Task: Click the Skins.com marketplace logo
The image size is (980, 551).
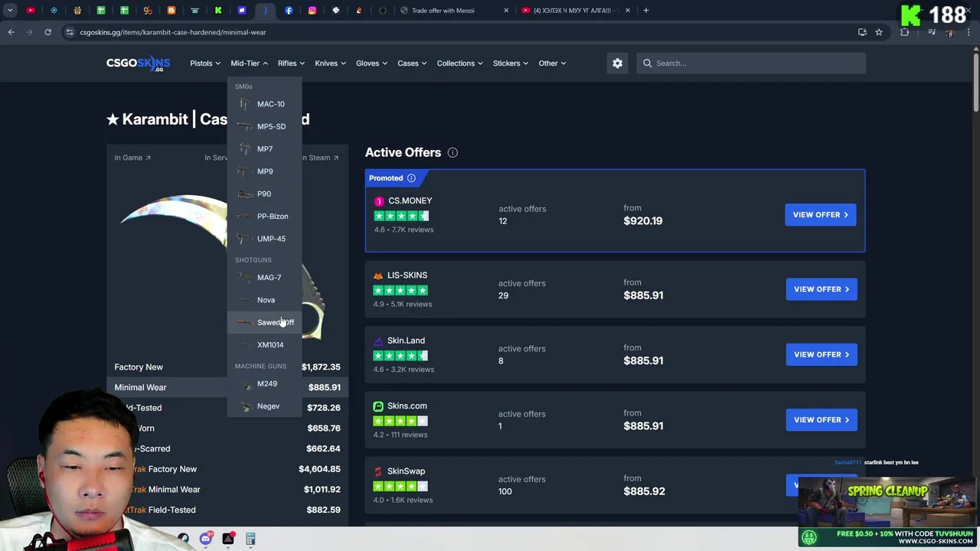Action: click(x=378, y=406)
